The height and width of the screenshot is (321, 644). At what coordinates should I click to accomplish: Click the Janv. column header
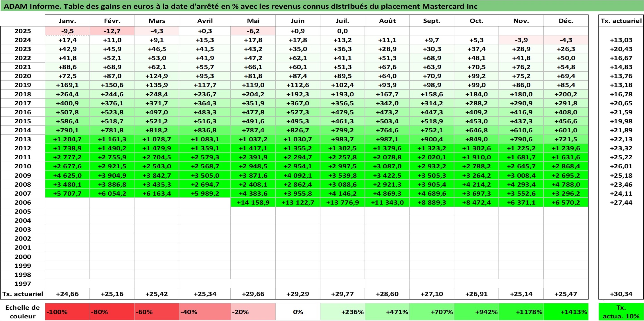pyautogui.click(x=67, y=21)
